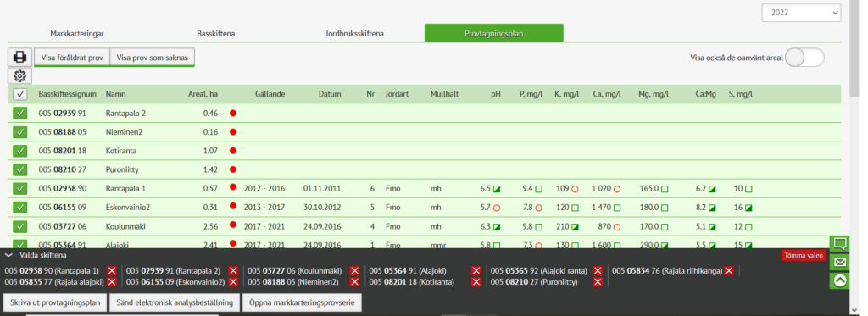Click 'Öppna markkarteringsprovserie' button

(303, 302)
